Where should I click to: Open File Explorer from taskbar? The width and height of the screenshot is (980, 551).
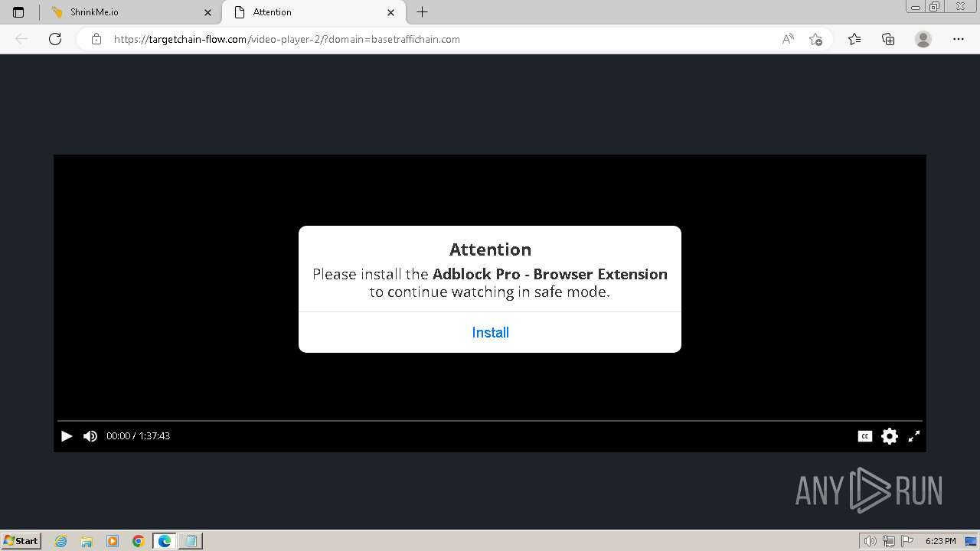[87, 541]
